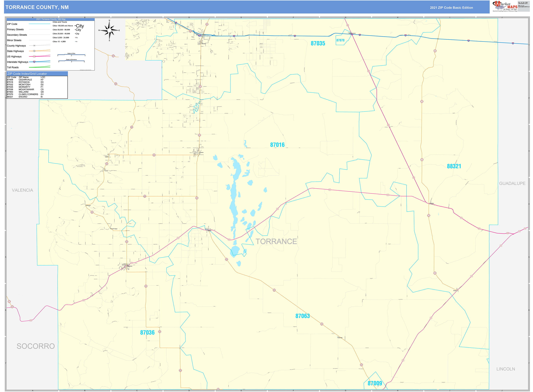Click the 87036 ZIP label on map

(x=147, y=332)
